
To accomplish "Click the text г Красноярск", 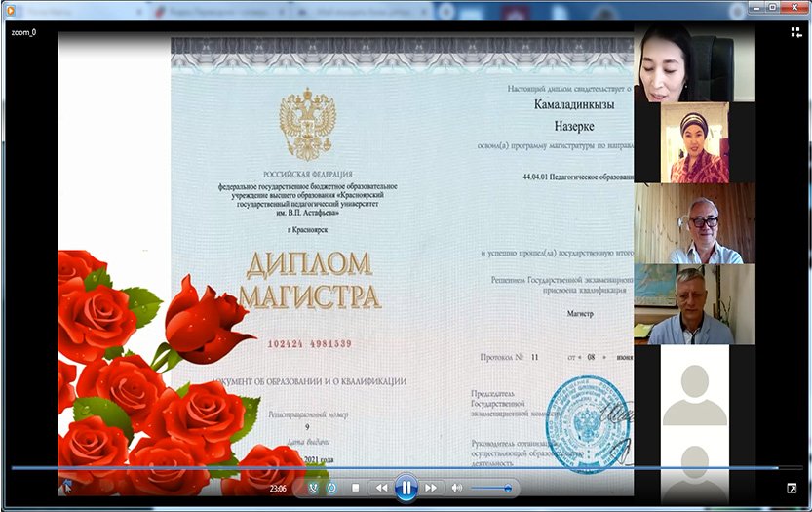I will pos(308,229).
